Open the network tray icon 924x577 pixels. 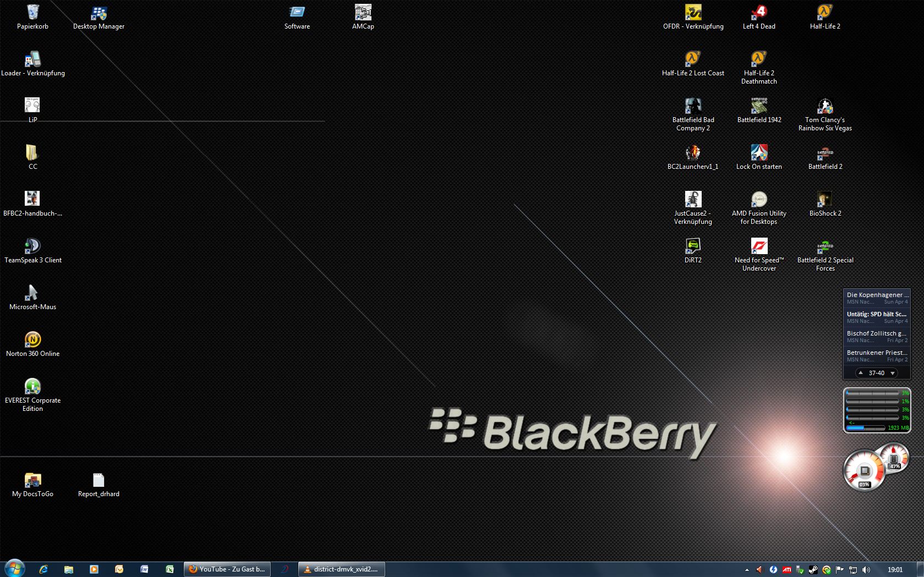coord(853,570)
